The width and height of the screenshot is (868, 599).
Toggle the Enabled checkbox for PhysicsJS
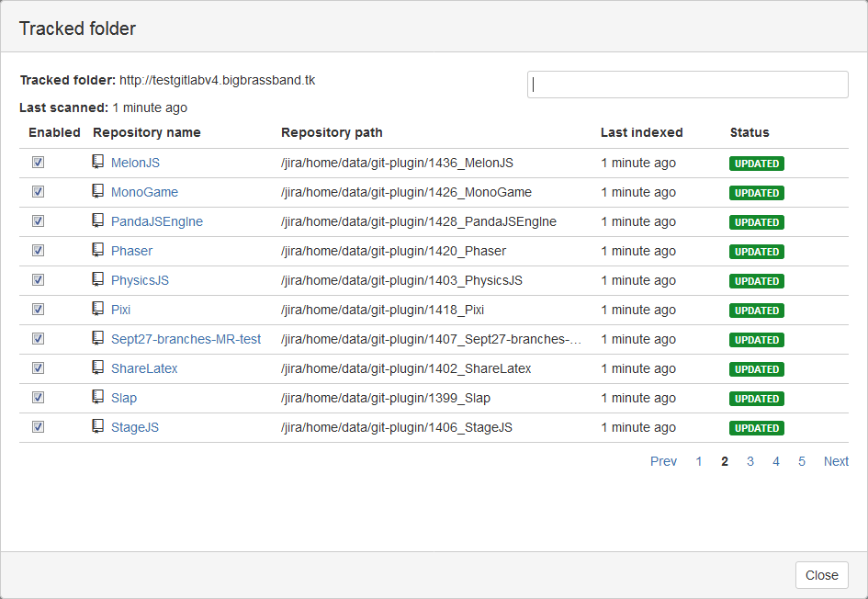click(39, 279)
